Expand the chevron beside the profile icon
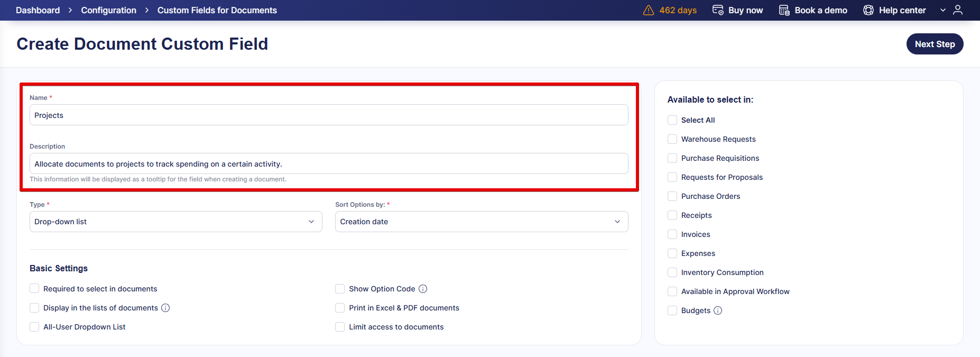This screenshot has height=357, width=980. (x=943, y=10)
